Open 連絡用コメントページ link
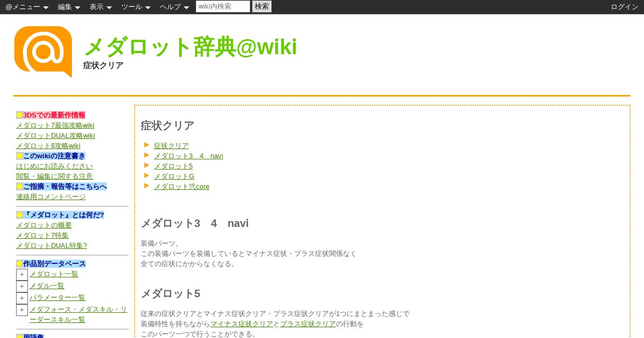The width and height of the screenshot is (644, 338). (x=51, y=197)
